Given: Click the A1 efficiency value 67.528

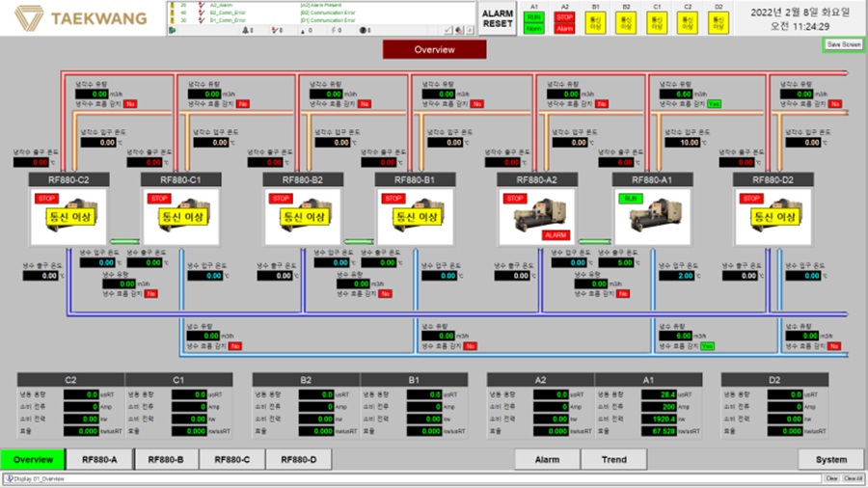Looking at the screenshot, I should 659,431.
